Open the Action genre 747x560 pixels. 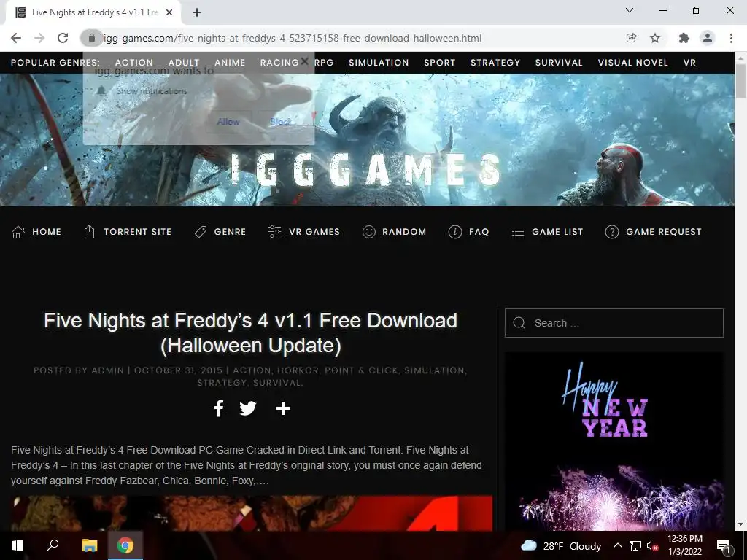pyautogui.click(x=134, y=63)
